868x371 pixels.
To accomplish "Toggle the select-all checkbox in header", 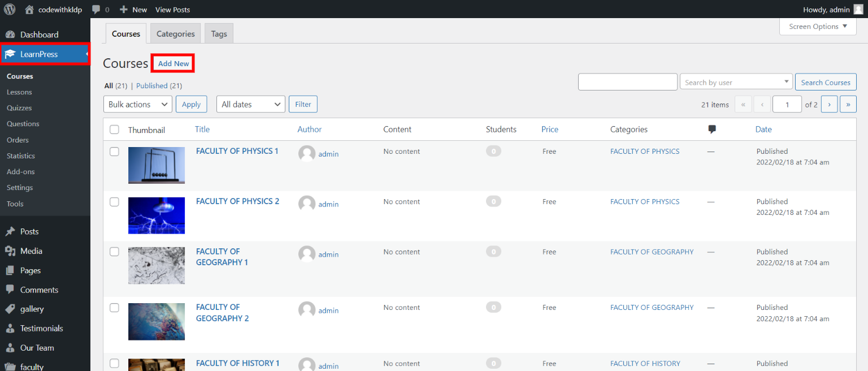I will pyautogui.click(x=115, y=130).
